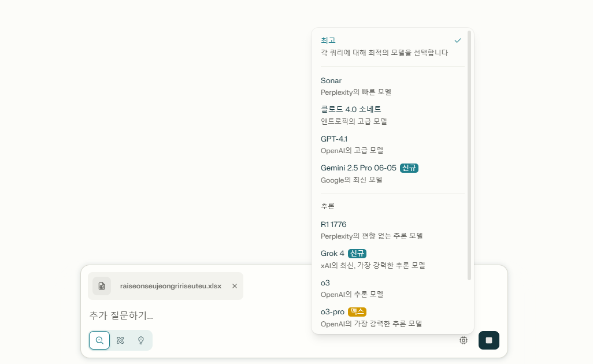This screenshot has height=364, width=593.
Task: Open the model selector chip icon
Action: pos(464,340)
